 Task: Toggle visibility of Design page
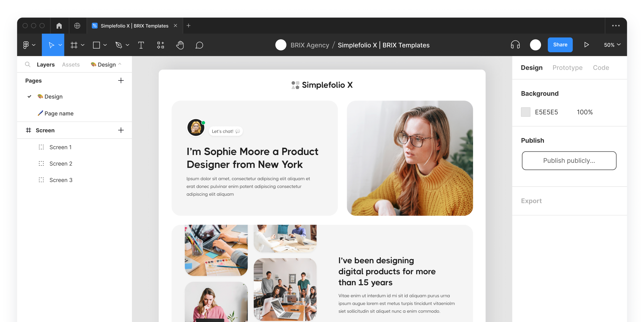click(29, 97)
